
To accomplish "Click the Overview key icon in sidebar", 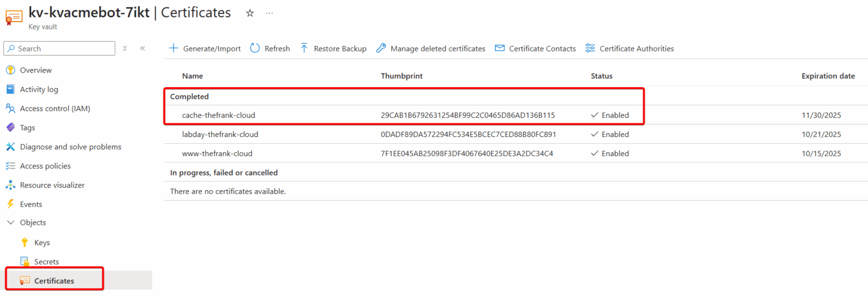I will [10, 70].
